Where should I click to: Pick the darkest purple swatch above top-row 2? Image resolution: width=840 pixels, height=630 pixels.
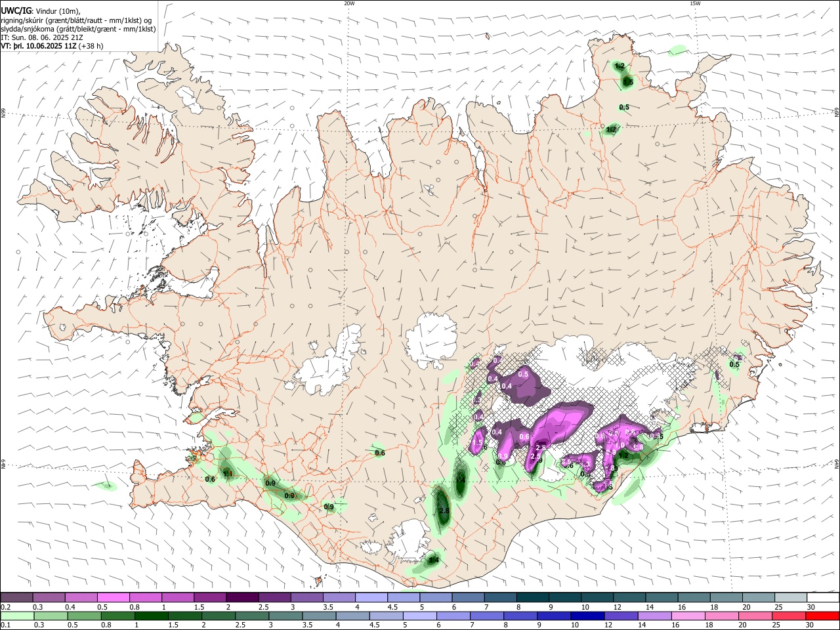coord(242,598)
